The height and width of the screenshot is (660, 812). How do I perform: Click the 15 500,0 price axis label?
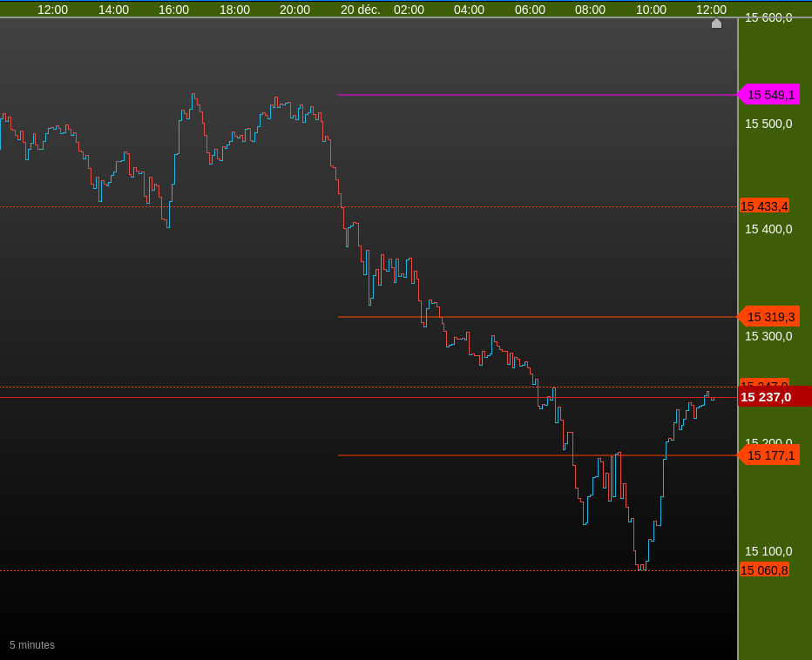(768, 124)
